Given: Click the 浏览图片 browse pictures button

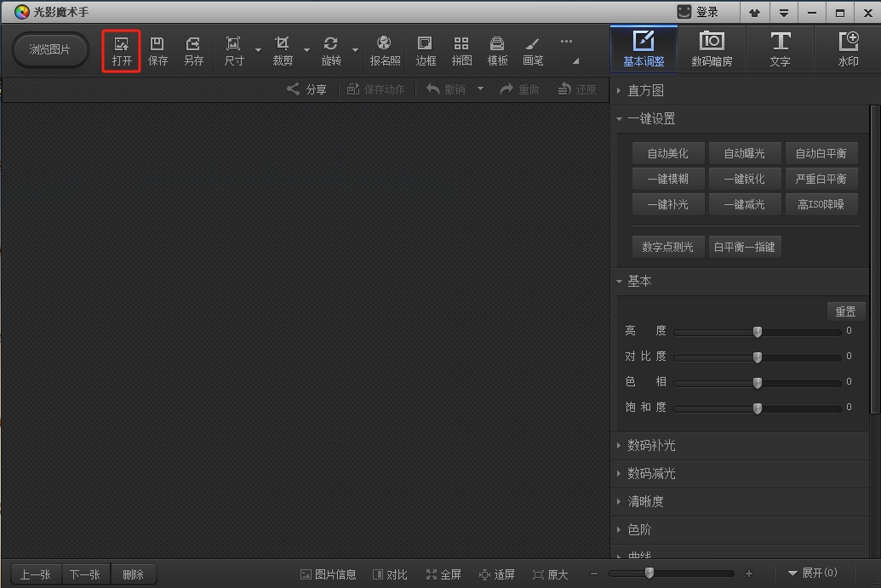Looking at the screenshot, I should (x=50, y=49).
